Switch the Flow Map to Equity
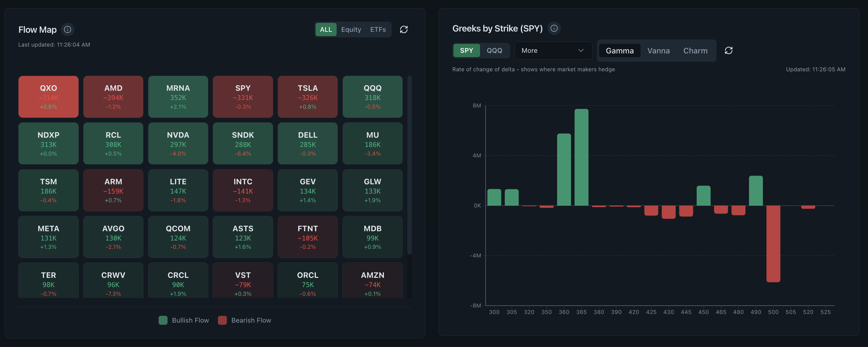 (351, 30)
